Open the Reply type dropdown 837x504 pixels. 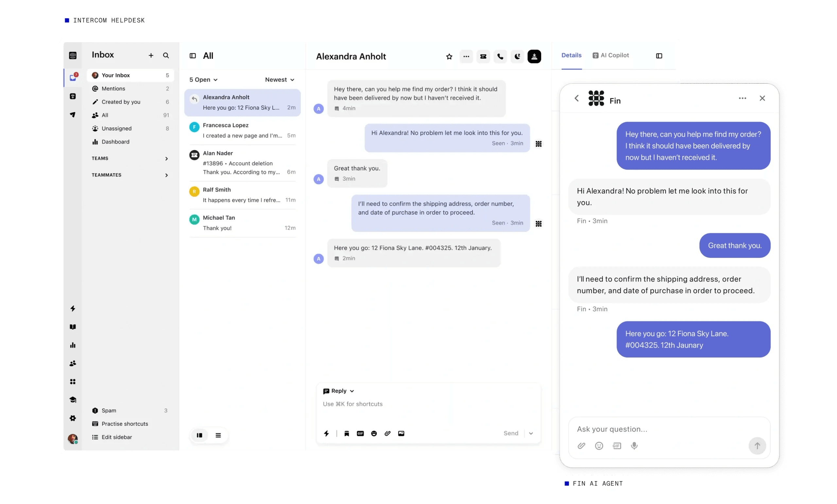click(x=338, y=391)
